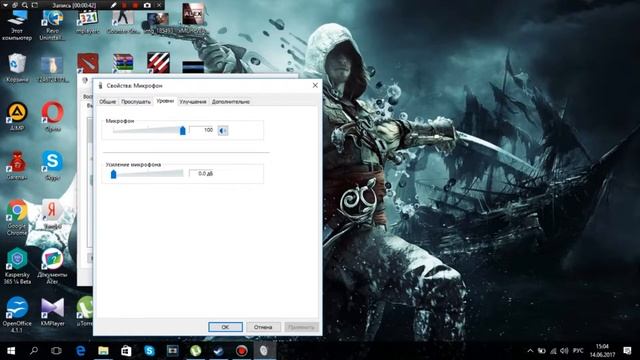This screenshot has width=640, height=360.
Task: Click the microphone level value field showing 100
Action: point(202,130)
